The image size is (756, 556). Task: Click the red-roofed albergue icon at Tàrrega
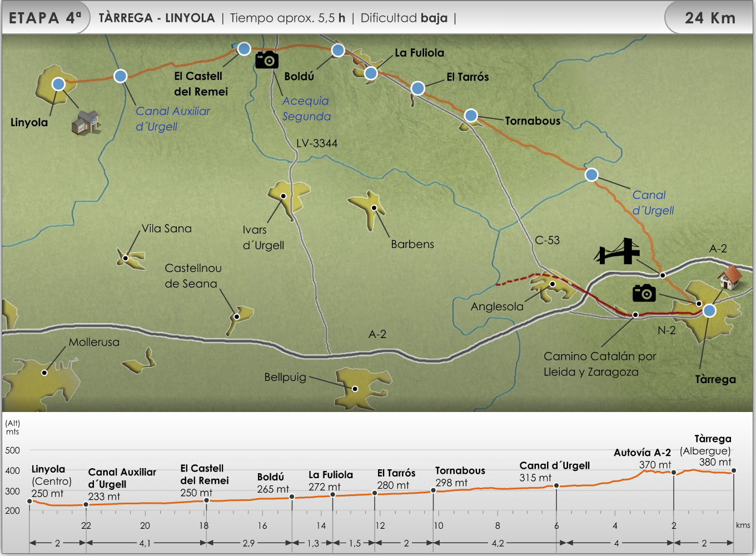[730, 276]
